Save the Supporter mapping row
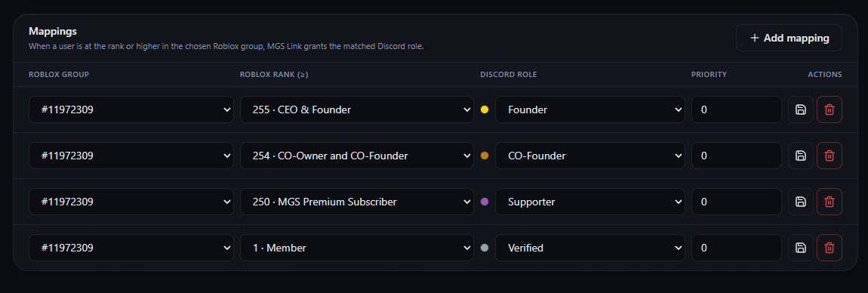868x293 pixels. point(801,202)
